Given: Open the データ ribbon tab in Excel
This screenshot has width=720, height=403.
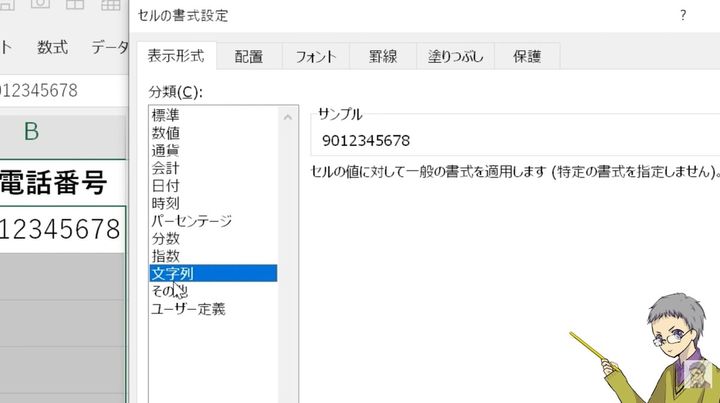Looking at the screenshot, I should (109, 47).
